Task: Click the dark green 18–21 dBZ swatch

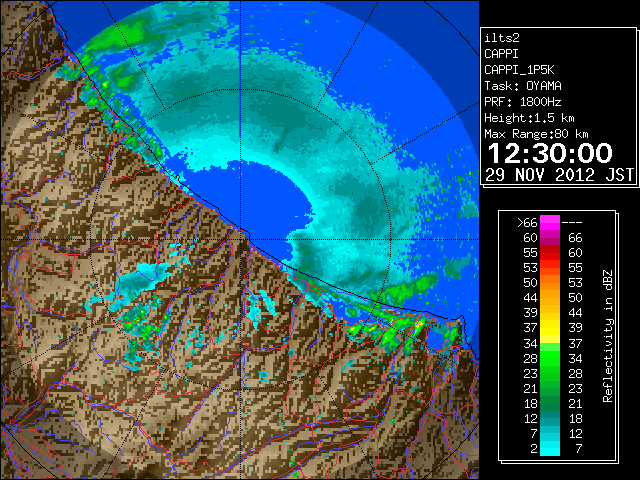Action: (550, 404)
